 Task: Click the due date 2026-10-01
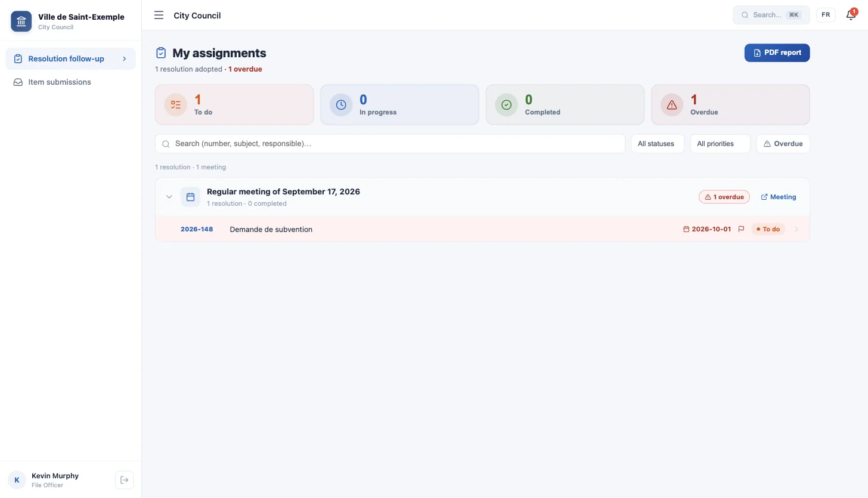pyautogui.click(x=711, y=229)
